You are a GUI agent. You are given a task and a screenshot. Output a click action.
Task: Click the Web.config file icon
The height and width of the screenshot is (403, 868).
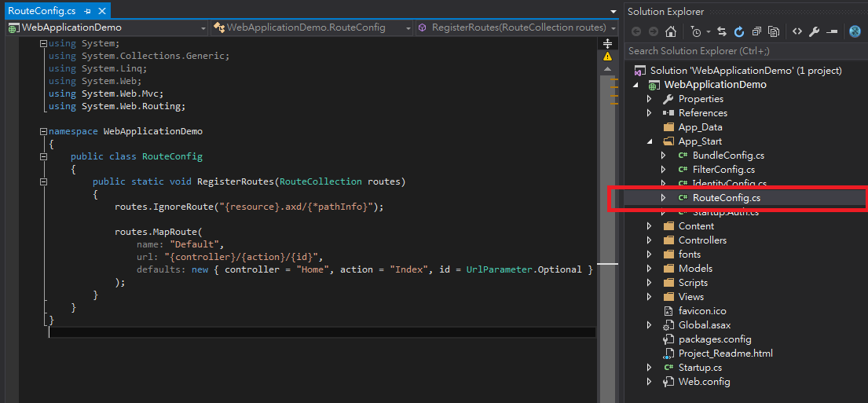[x=668, y=382]
